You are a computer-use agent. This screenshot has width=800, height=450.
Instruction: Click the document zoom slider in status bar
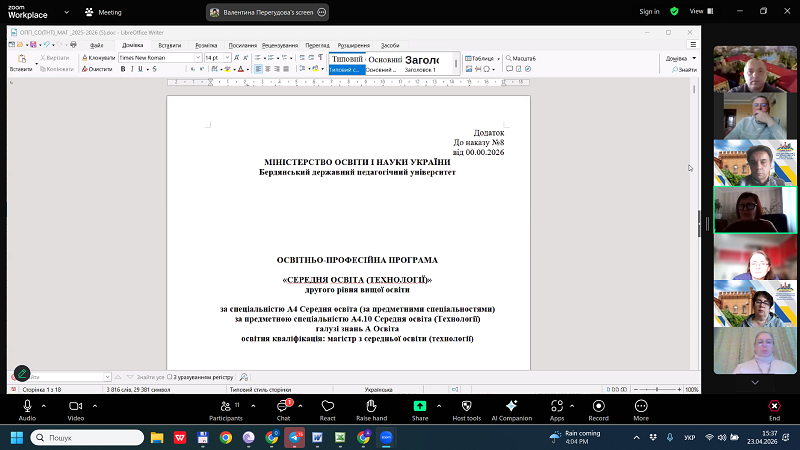(655, 389)
